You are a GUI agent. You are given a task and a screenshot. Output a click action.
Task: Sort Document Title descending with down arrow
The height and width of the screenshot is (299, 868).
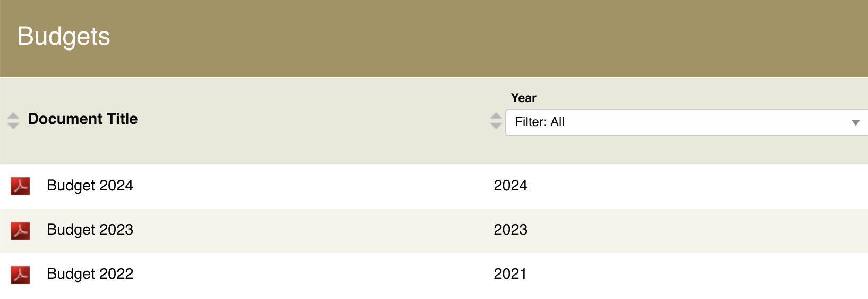[13, 126]
